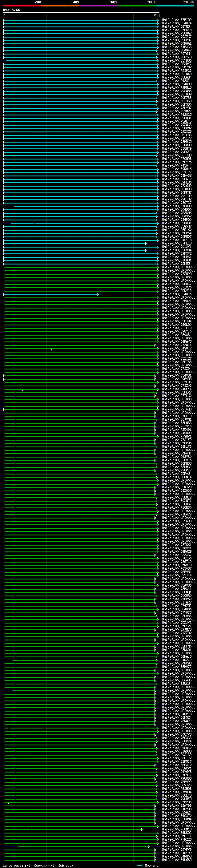Click the UniRef100_P31689 label
Image resolution: width=197 pixels, height=868 pixels.
coord(177,521)
